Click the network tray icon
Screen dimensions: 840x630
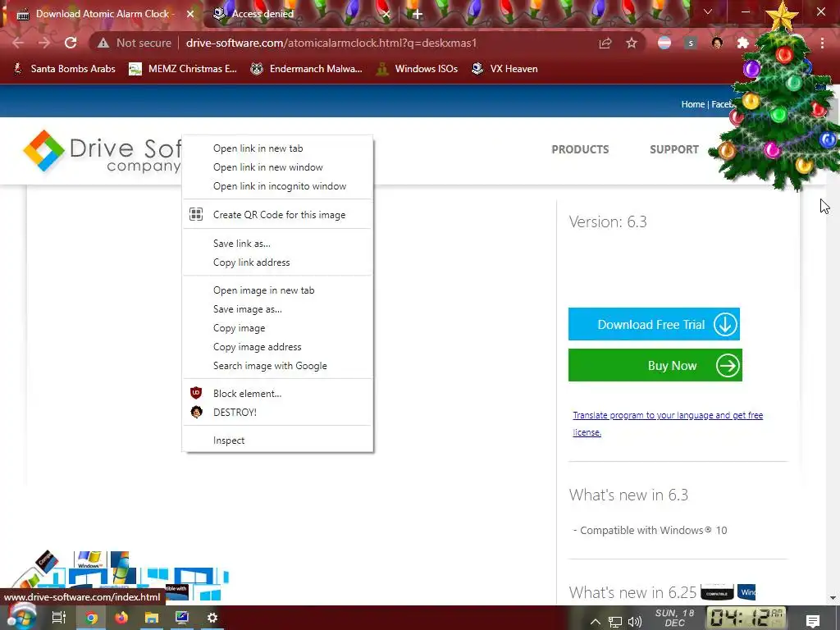[x=615, y=622]
